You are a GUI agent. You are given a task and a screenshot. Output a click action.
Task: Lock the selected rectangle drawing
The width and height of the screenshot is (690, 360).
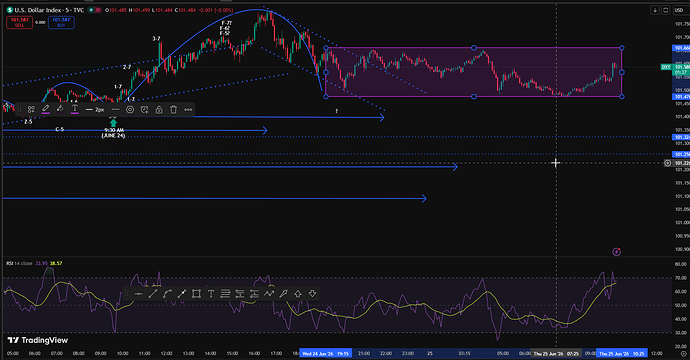click(159, 110)
